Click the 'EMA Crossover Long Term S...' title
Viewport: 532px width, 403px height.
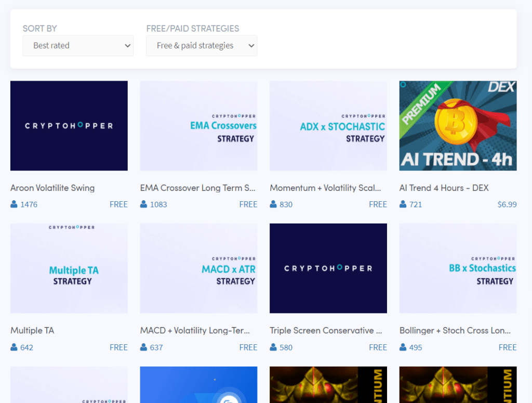(x=197, y=188)
